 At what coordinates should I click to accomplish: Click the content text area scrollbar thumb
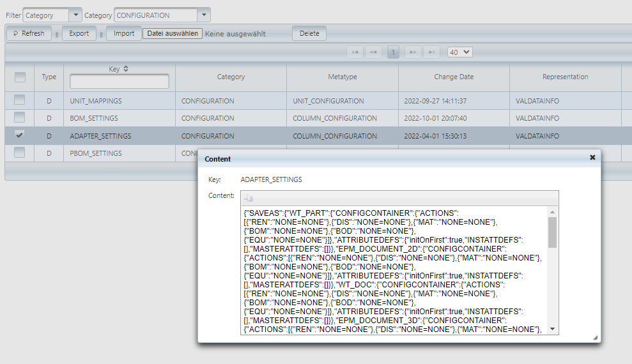pos(552,232)
